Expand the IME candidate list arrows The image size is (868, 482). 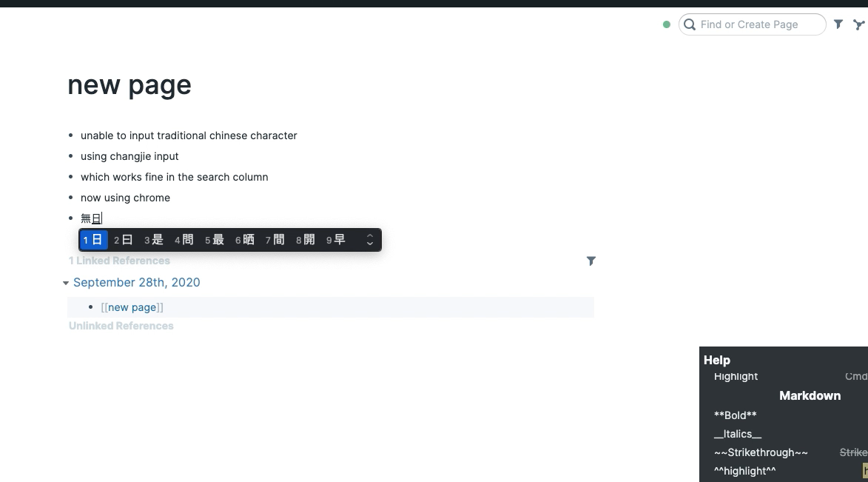click(x=370, y=240)
